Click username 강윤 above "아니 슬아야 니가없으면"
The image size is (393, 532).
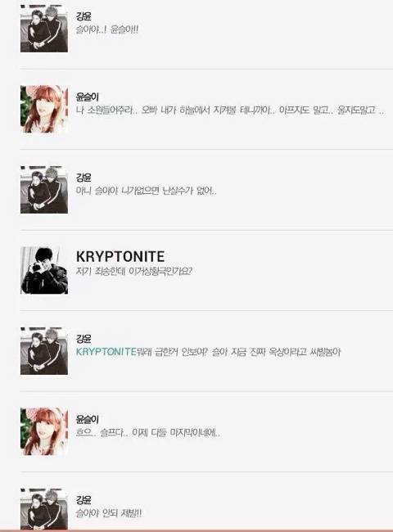coord(84,178)
